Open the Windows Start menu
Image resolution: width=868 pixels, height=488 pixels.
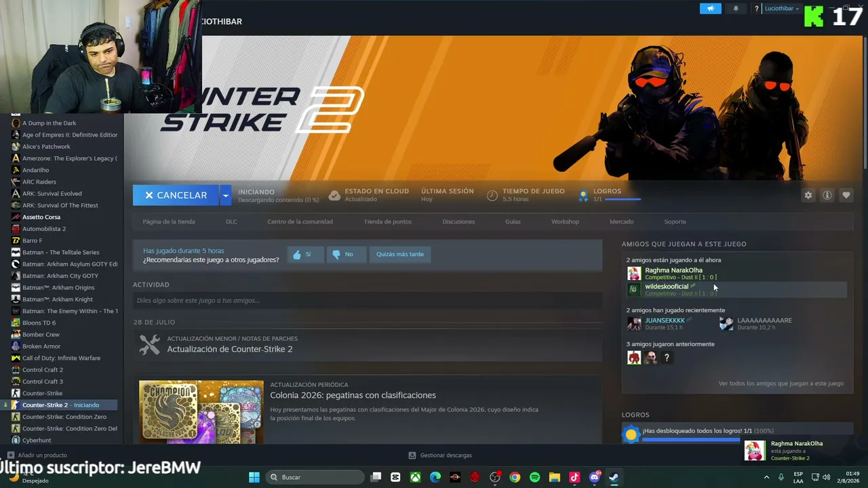tap(254, 477)
